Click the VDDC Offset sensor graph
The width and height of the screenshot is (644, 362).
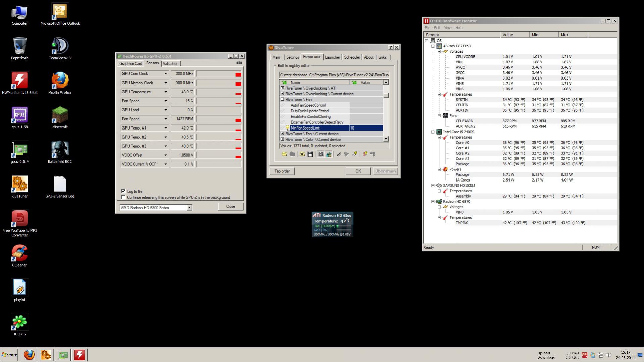point(219,155)
